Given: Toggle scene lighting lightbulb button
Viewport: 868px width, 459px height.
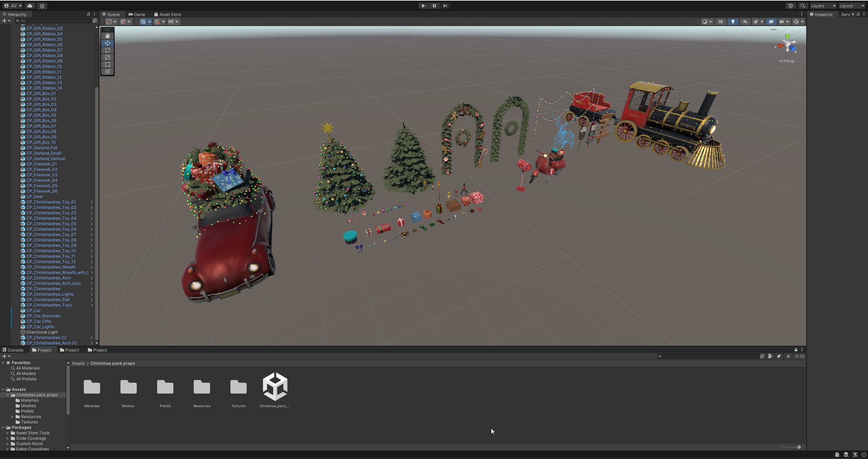Looking at the screenshot, I should pos(733,22).
